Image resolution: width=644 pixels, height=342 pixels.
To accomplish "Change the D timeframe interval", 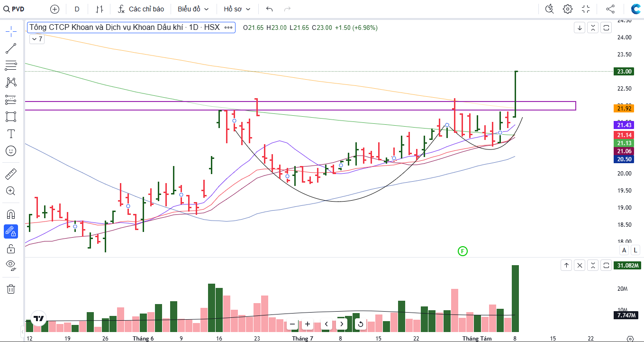I will tap(77, 9).
